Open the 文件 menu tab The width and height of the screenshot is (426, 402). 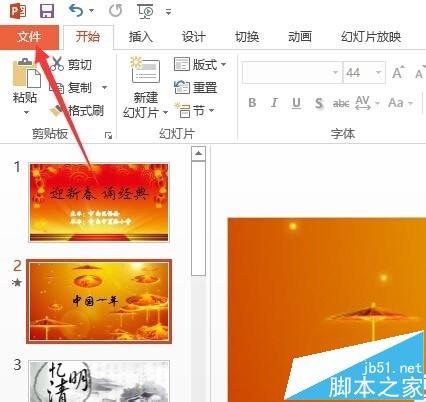29,37
